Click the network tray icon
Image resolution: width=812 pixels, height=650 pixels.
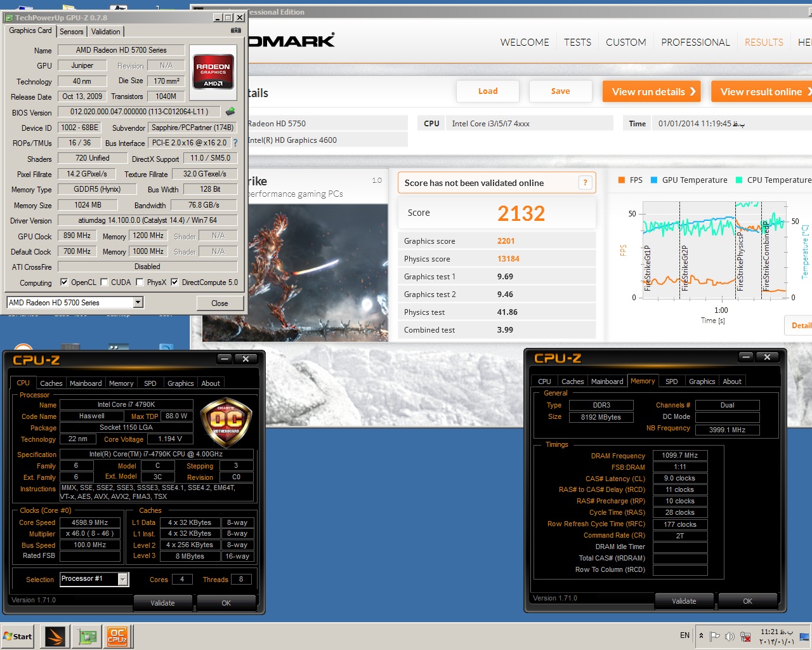745,636
